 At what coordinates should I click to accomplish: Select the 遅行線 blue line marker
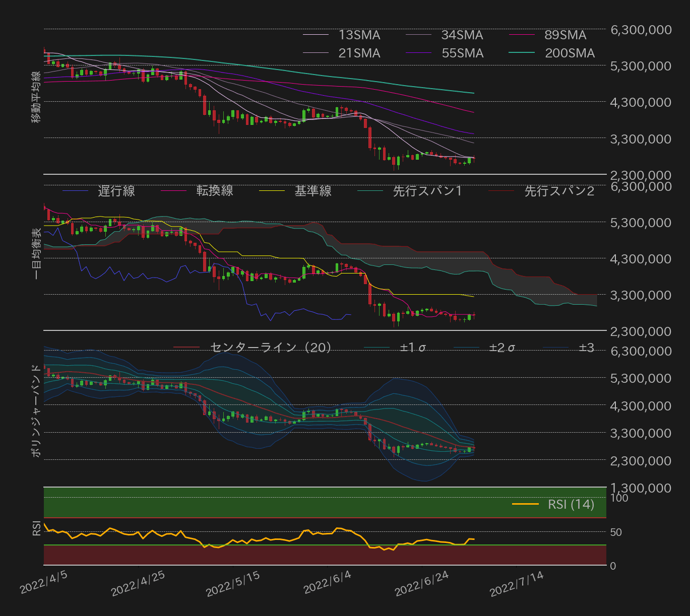click(76, 191)
